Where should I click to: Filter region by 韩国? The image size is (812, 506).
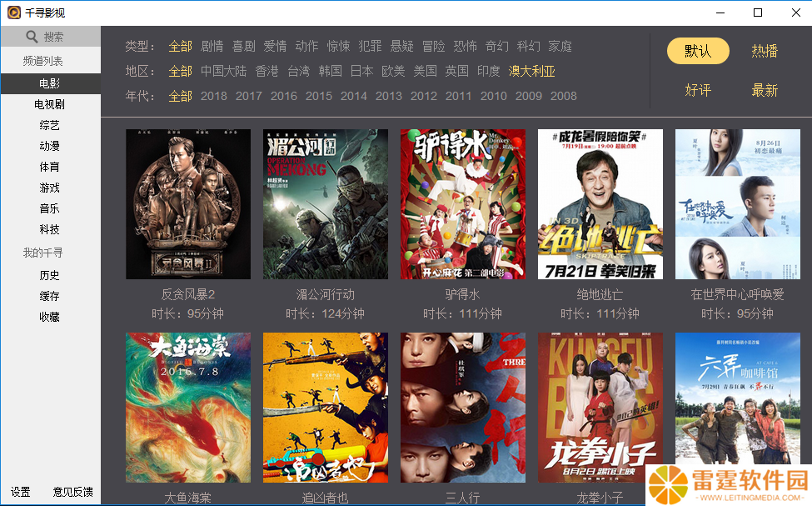(x=330, y=71)
